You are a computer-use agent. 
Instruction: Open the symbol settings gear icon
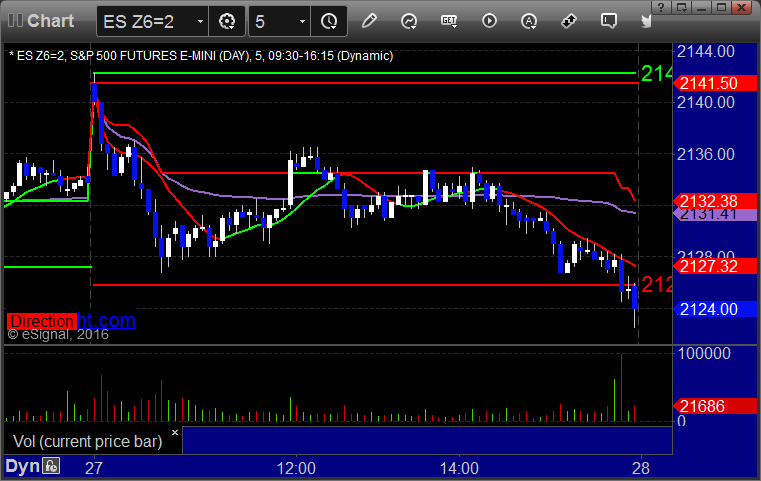pos(227,21)
